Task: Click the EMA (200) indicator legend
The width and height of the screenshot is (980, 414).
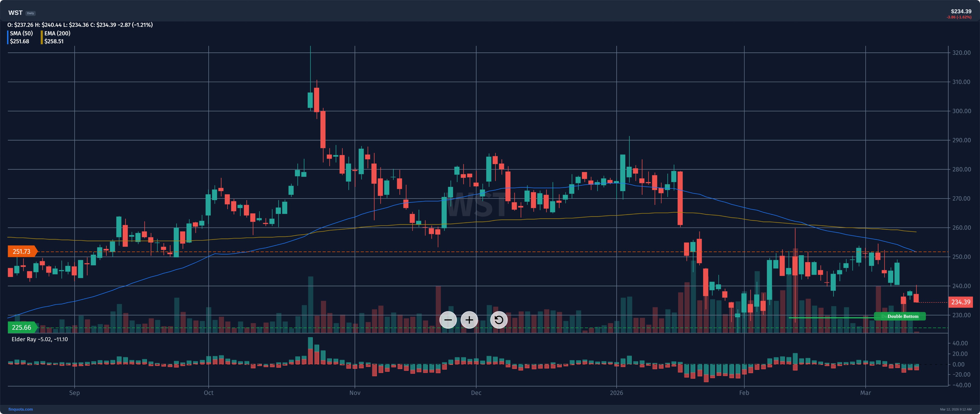Action: click(x=57, y=34)
